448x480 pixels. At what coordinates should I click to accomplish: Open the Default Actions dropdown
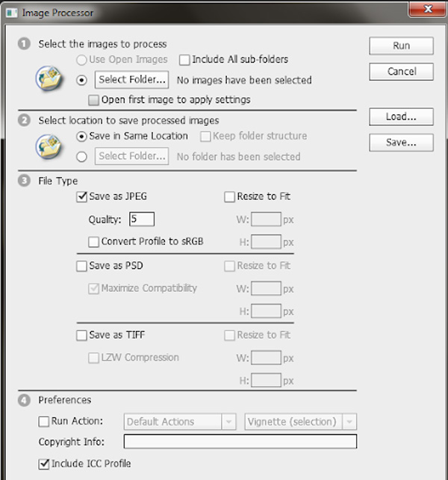(180, 422)
